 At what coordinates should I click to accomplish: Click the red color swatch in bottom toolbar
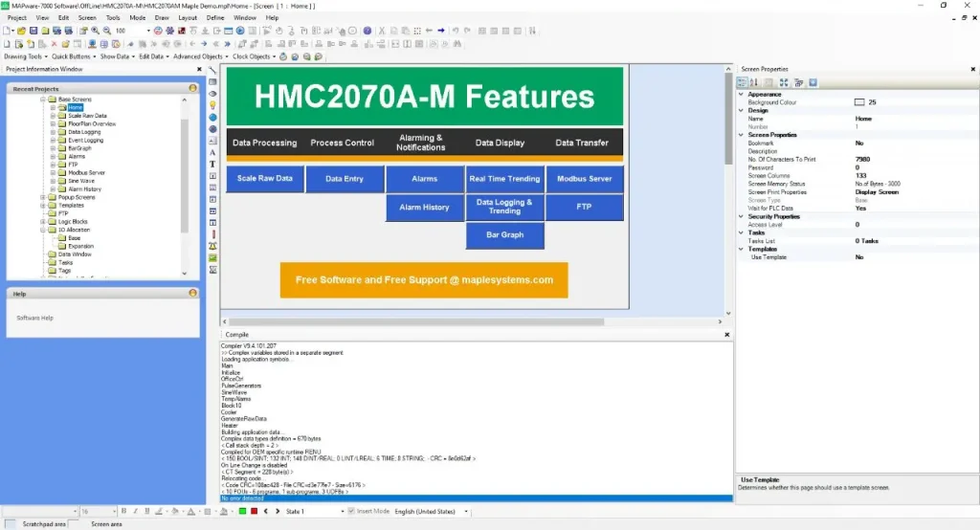pyautogui.click(x=255, y=511)
